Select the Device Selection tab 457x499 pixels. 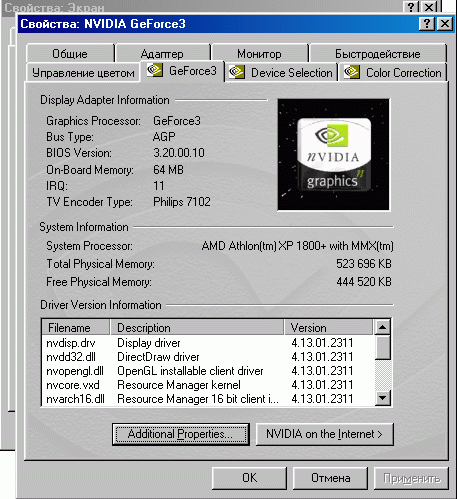pyautogui.click(x=282, y=72)
